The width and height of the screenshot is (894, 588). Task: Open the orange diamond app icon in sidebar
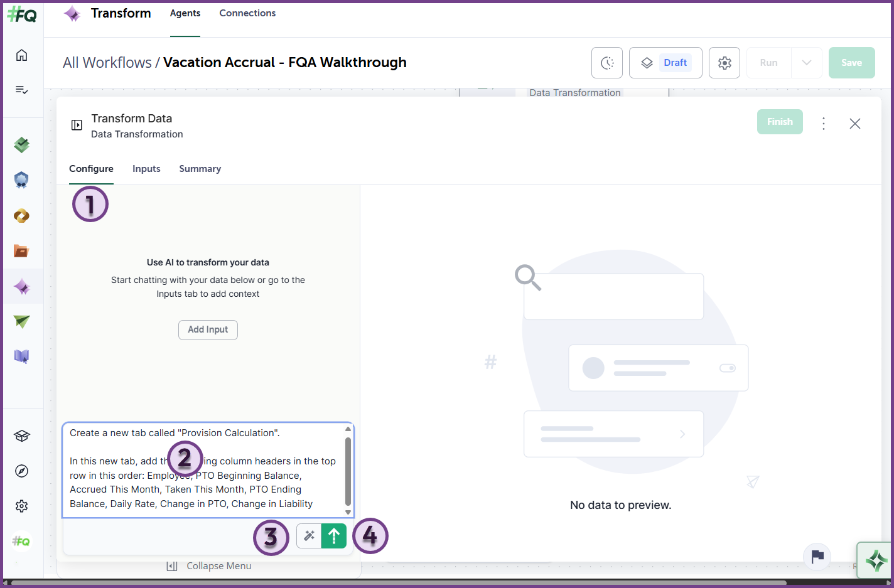tap(22, 216)
